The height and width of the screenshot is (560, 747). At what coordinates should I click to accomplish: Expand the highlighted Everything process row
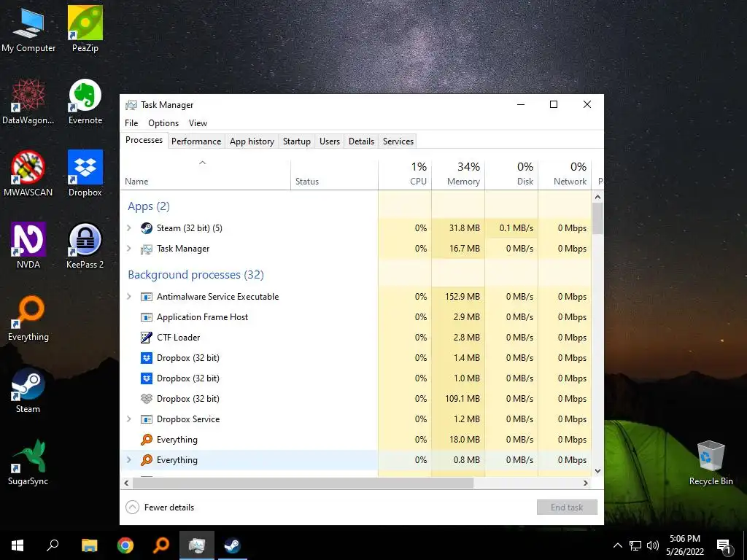(x=128, y=460)
